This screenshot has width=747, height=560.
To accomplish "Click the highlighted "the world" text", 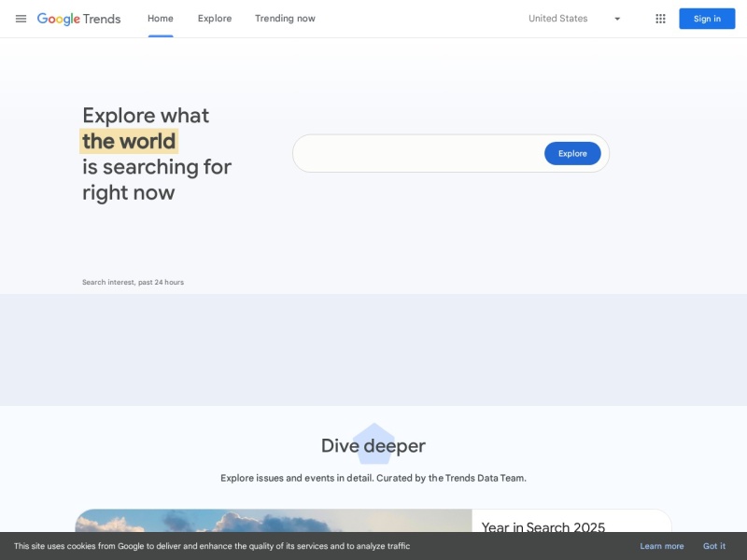I will click(x=129, y=142).
